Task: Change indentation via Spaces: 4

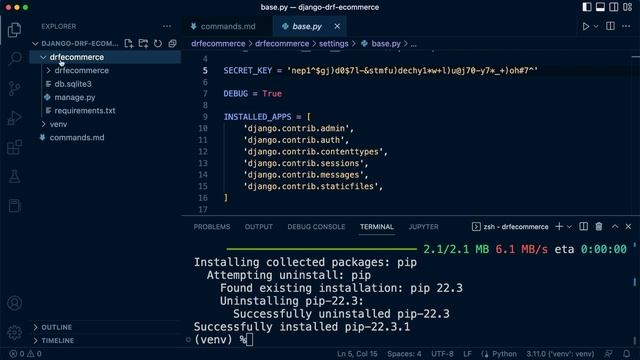Action: click(404, 354)
